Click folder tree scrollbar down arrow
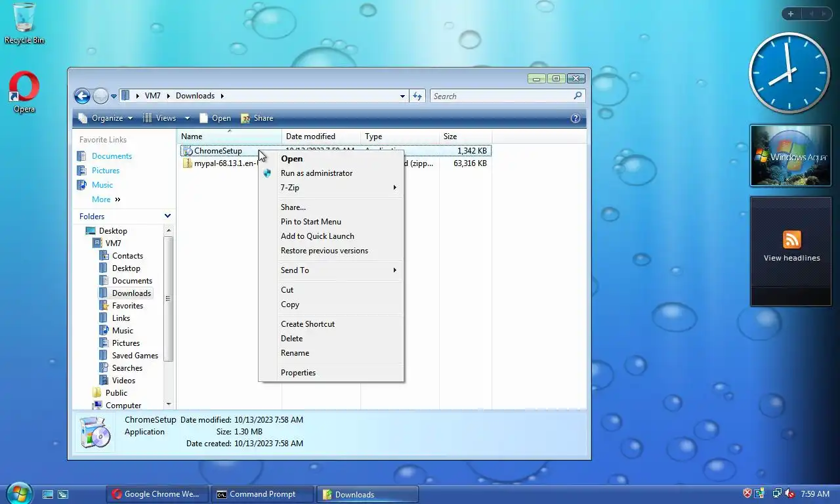The width and height of the screenshot is (840, 504). coord(169,404)
